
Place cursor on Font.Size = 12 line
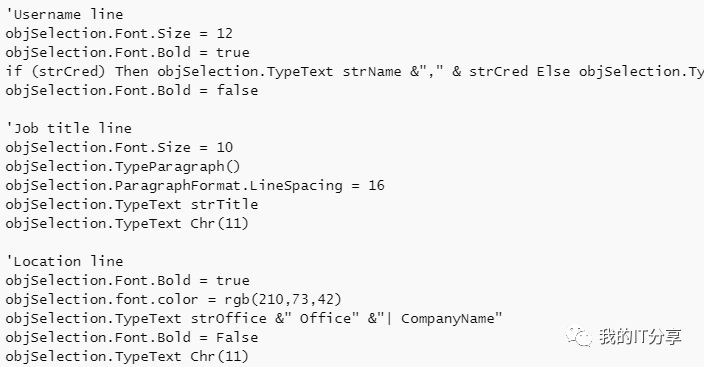pos(119,34)
